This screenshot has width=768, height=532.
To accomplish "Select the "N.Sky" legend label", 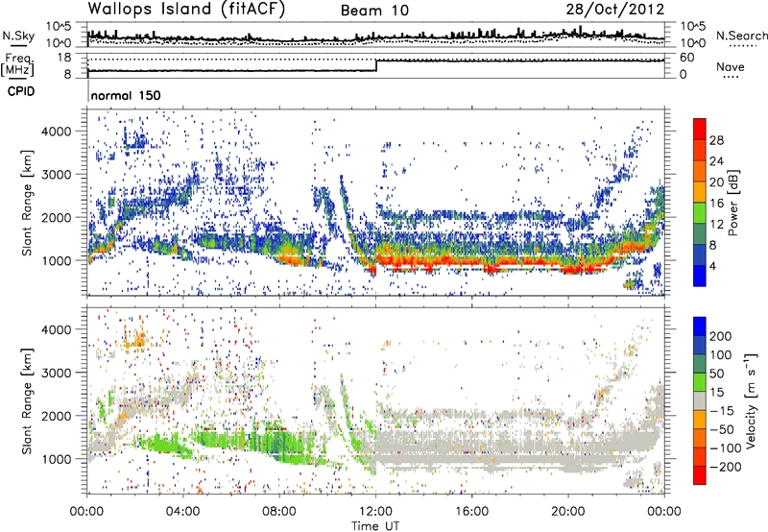I will [x=18, y=36].
